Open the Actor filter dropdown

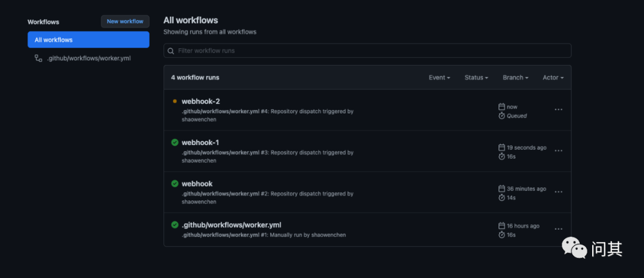tap(553, 78)
